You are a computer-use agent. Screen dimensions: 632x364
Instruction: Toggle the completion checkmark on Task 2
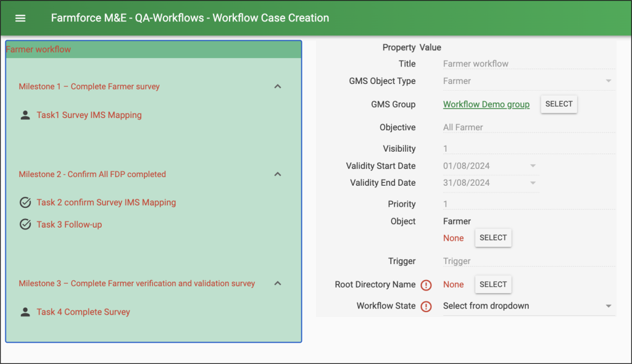click(x=25, y=202)
